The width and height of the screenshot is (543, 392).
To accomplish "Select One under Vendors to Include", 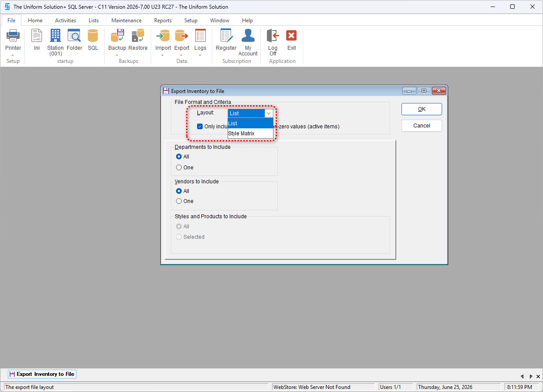I will [x=179, y=201].
